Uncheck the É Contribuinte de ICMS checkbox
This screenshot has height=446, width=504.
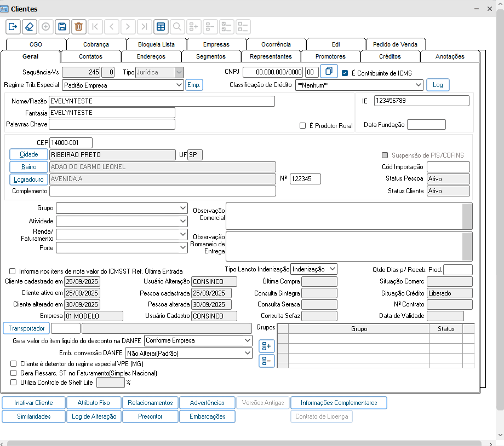pyautogui.click(x=345, y=73)
